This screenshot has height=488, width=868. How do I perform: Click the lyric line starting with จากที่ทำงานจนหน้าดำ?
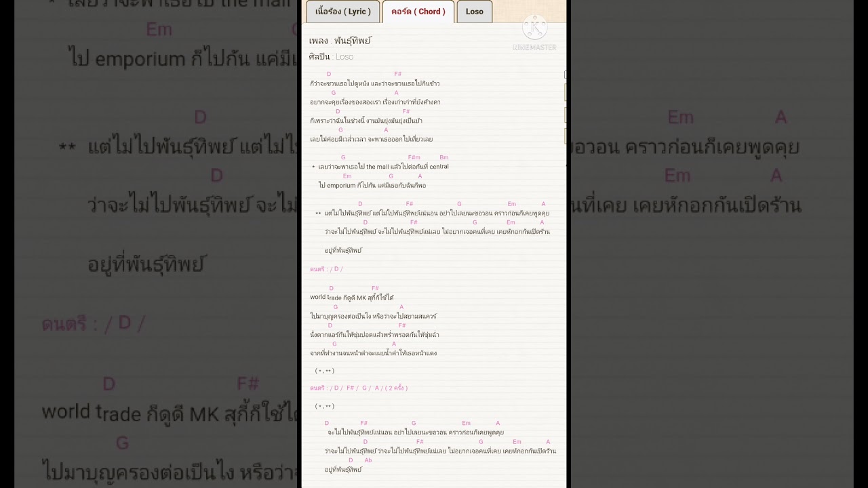point(374,353)
